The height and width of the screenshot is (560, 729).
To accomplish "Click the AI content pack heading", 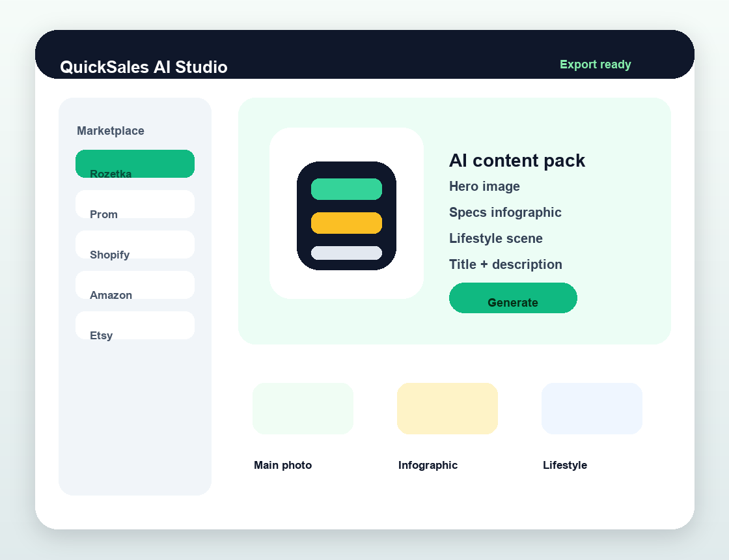I will pyautogui.click(x=517, y=160).
